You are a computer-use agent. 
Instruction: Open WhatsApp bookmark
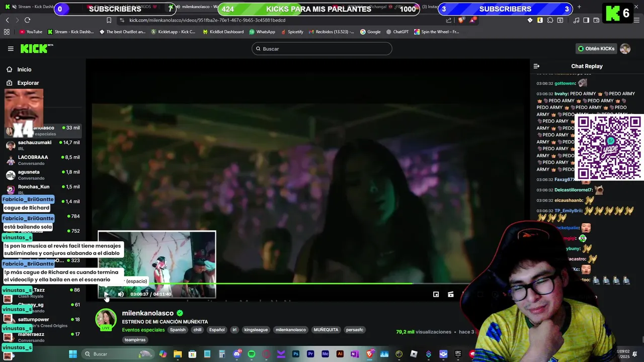[262, 32]
